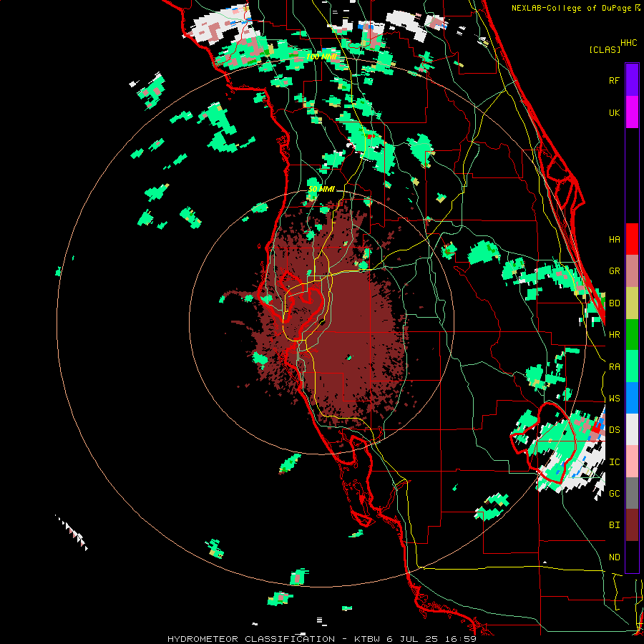Image resolution: width=644 pixels, height=644 pixels.
Task: Click the GR legend label
Action: [614, 271]
